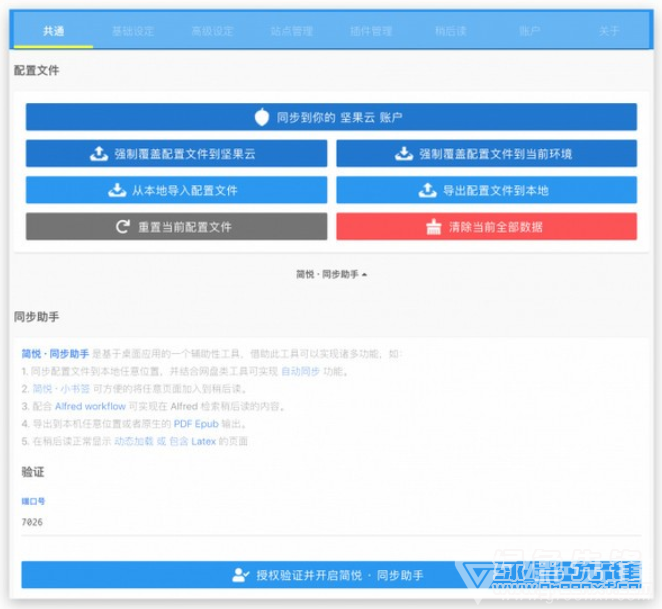The height and width of the screenshot is (609, 662).
Task: Click the 配置文件 heading
Action: point(37,70)
